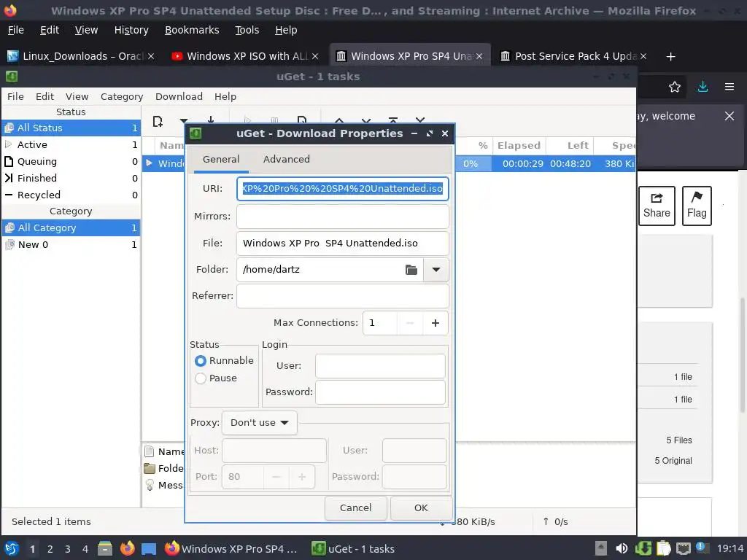The width and height of the screenshot is (747, 560).
Task: Open the Lubuntu start menu in taskbar
Action: coord(12,548)
